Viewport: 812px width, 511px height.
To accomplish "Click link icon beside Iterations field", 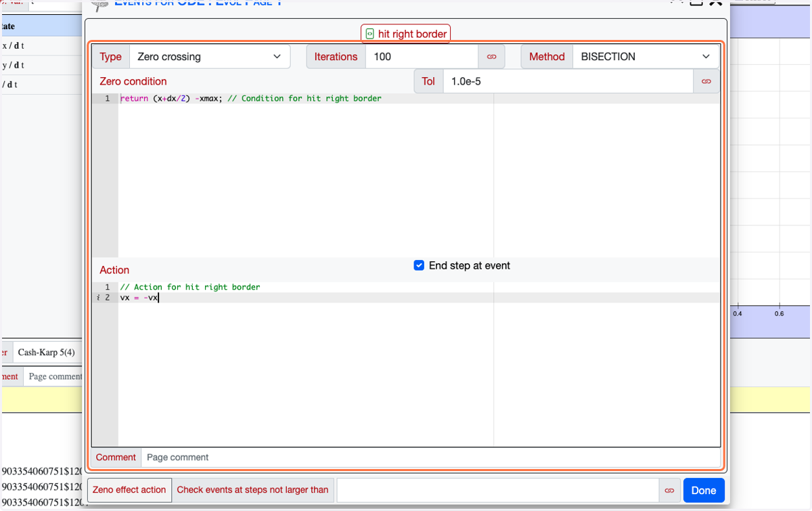I will (x=491, y=57).
